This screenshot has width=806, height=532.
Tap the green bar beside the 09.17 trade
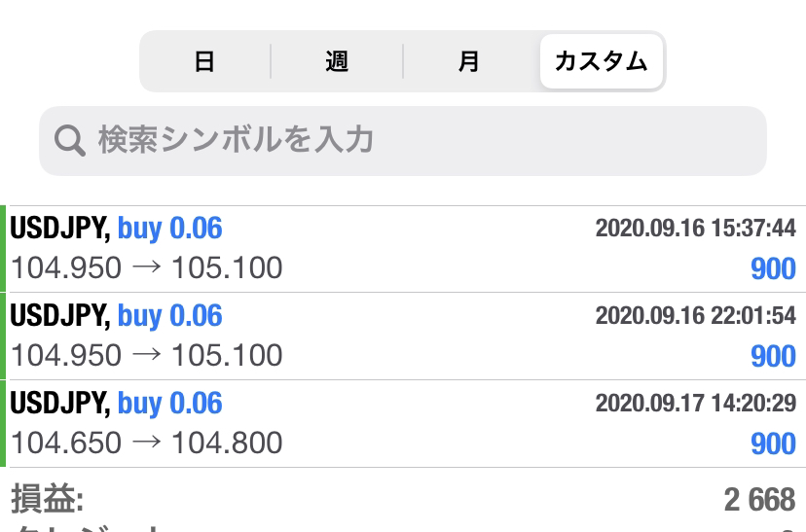(3, 424)
